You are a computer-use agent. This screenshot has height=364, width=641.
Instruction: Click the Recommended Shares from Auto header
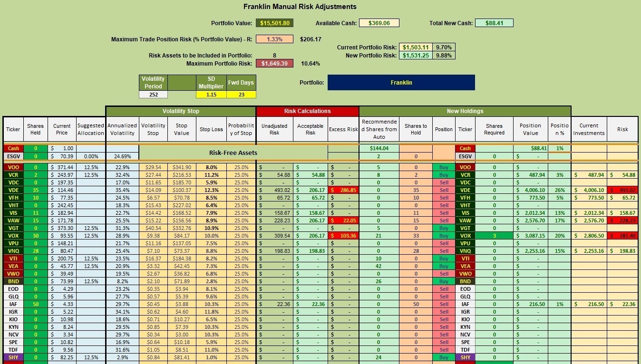[379, 129]
